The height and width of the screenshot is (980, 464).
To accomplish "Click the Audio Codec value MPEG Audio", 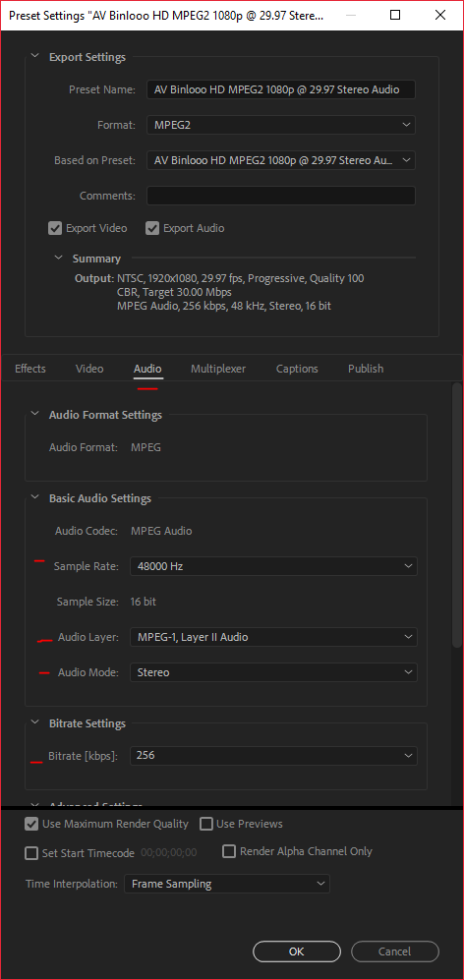I will [x=161, y=531].
